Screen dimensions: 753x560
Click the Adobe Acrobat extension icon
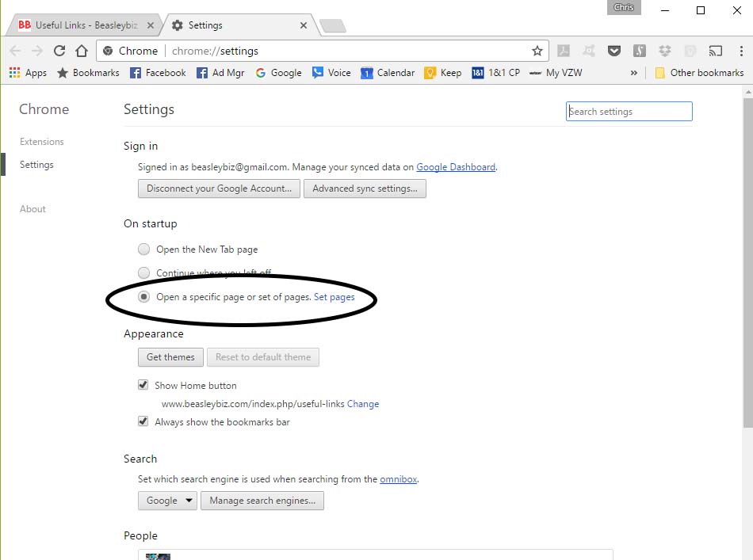[x=564, y=50]
